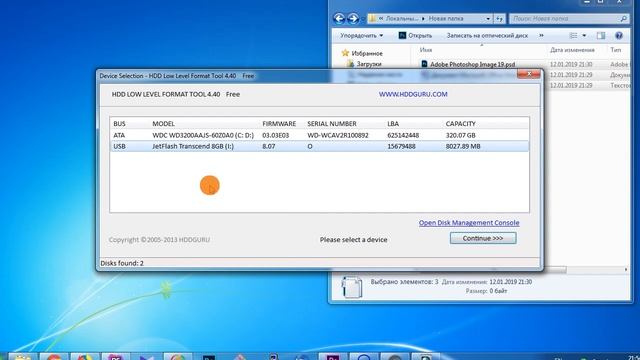Click Открыть in the Explorer toolbar
This screenshot has height=360, width=640.
(x=415, y=36)
